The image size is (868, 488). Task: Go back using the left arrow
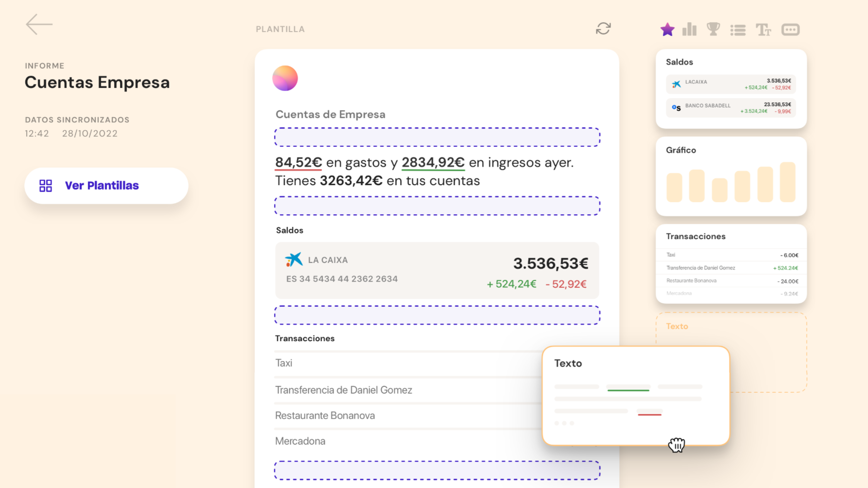(x=39, y=24)
